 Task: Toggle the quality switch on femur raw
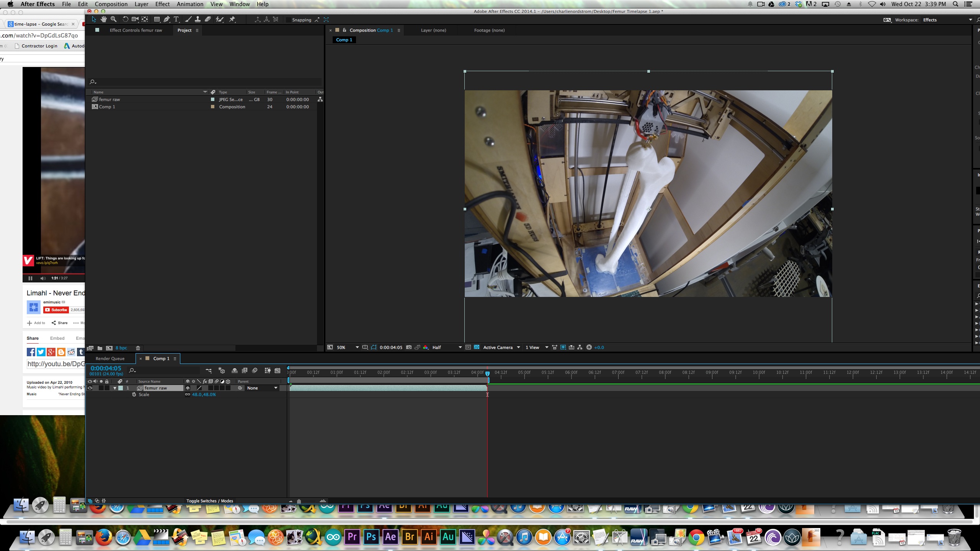coord(199,388)
